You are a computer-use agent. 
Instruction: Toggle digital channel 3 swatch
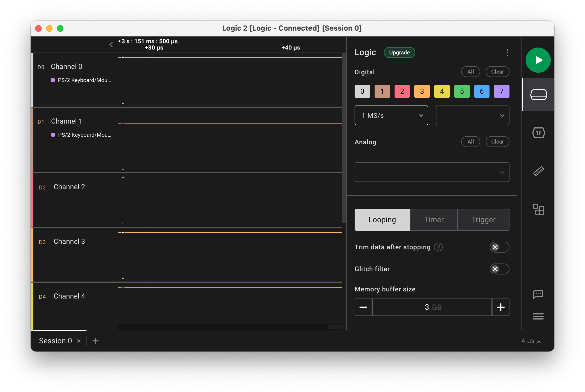pyautogui.click(x=422, y=91)
